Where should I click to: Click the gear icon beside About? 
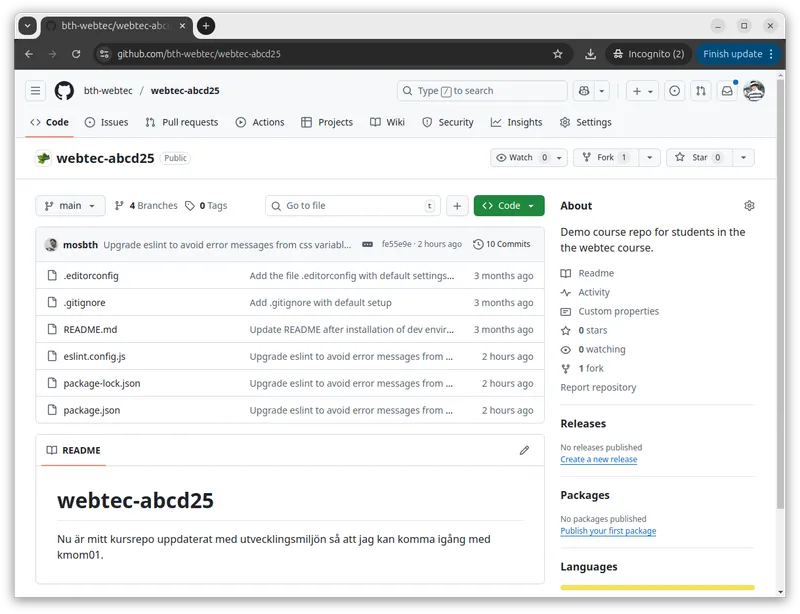pyautogui.click(x=749, y=206)
